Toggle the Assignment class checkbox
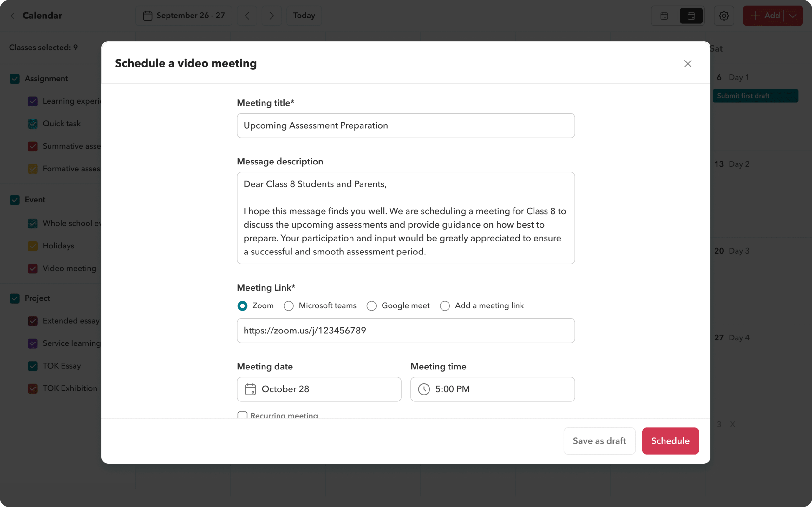 (14, 78)
